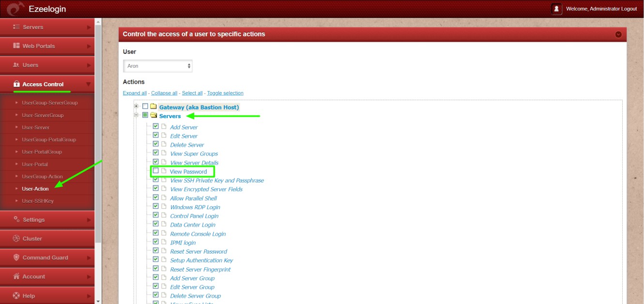Image resolution: width=644 pixels, height=304 pixels.
Task: Click the Ezeelogin logo icon
Action: pyautogui.click(x=15, y=9)
